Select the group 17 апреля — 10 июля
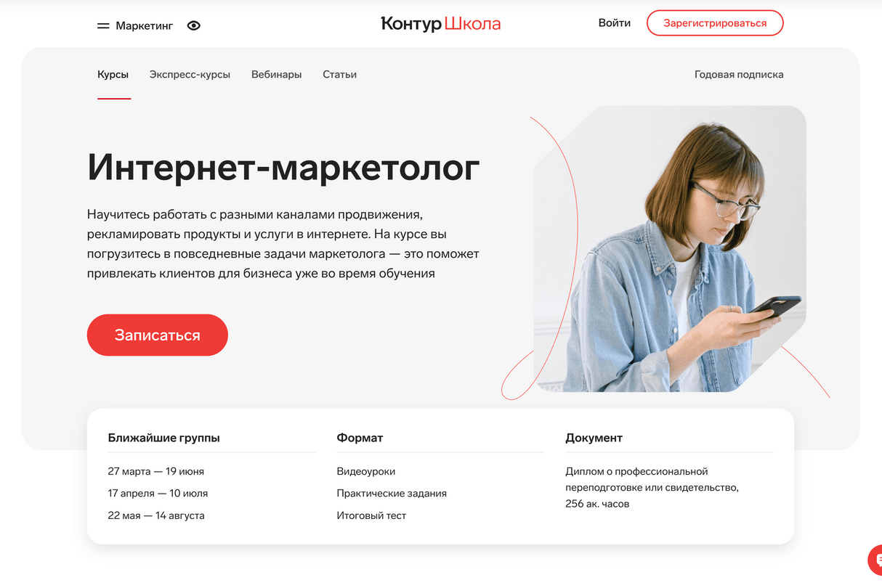This screenshot has width=882, height=588. [x=158, y=494]
